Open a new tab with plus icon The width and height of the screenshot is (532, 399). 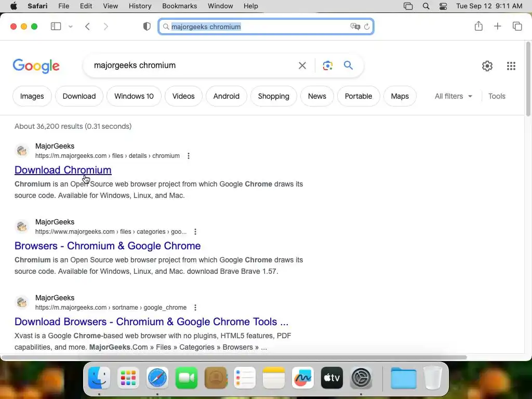[x=497, y=26]
